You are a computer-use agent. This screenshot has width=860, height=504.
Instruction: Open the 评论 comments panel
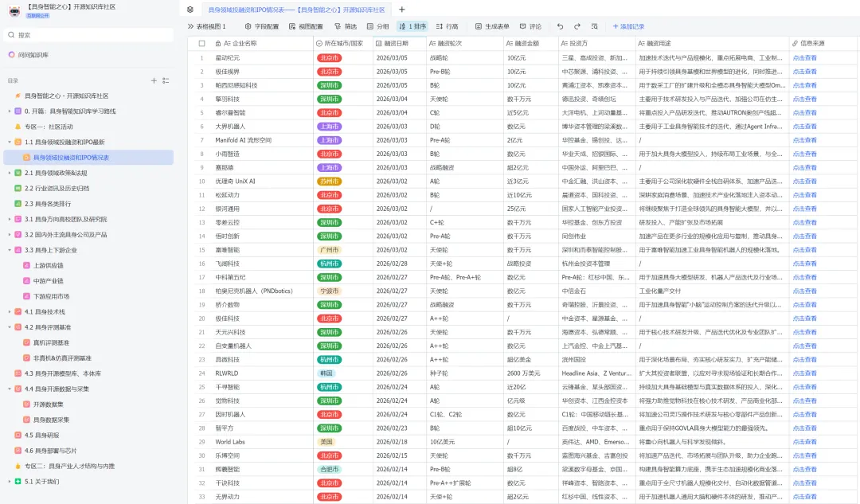530,26
